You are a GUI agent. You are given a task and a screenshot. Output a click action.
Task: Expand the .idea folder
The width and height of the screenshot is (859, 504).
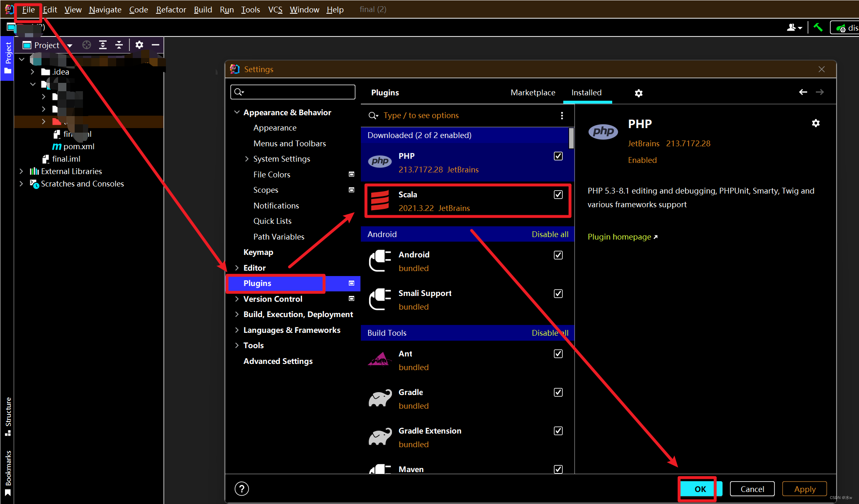coord(32,72)
